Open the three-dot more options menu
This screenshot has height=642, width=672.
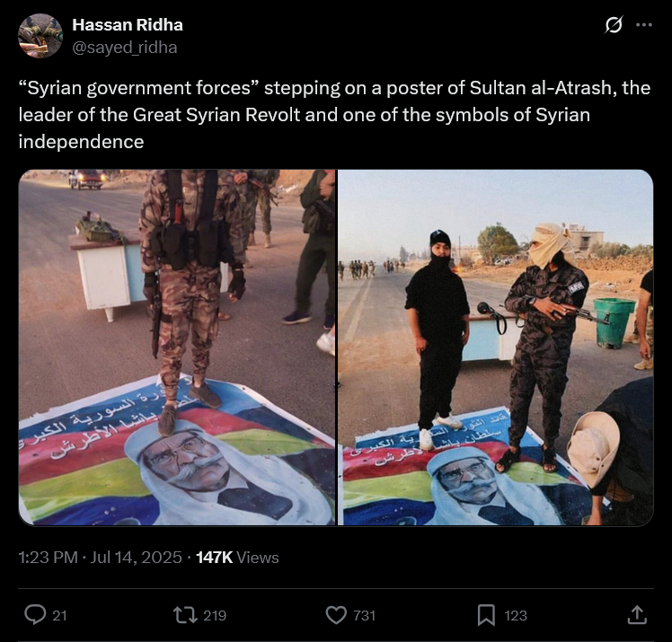644,25
